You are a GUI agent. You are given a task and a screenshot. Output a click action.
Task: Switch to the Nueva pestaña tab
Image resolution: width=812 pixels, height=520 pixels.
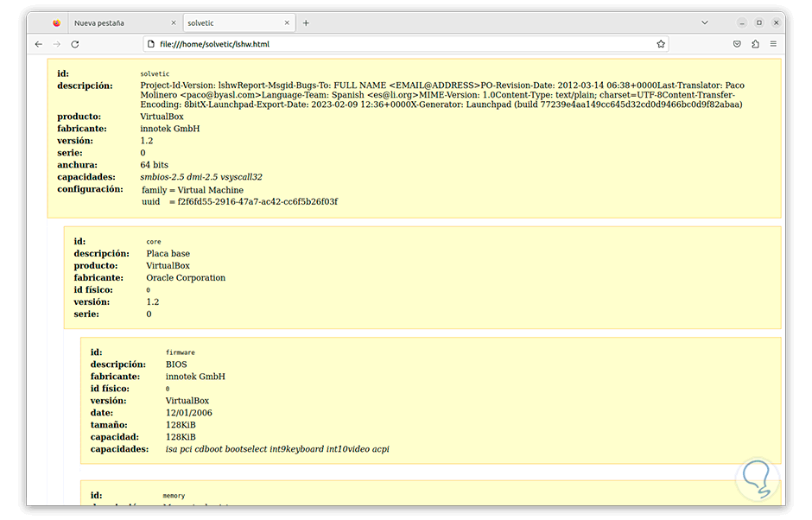pyautogui.click(x=122, y=22)
